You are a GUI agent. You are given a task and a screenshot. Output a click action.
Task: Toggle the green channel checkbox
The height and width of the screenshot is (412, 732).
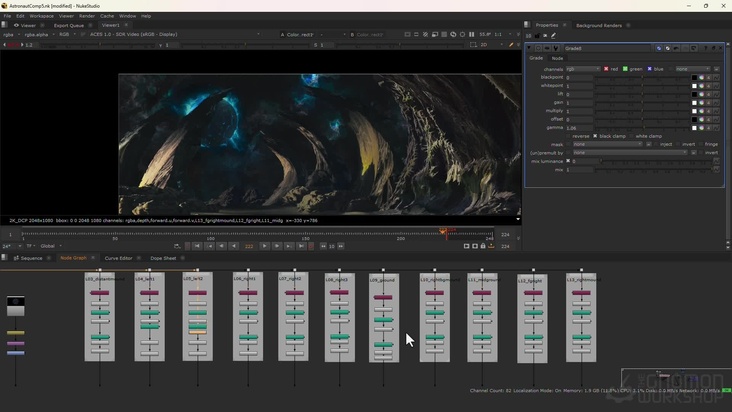(x=625, y=69)
